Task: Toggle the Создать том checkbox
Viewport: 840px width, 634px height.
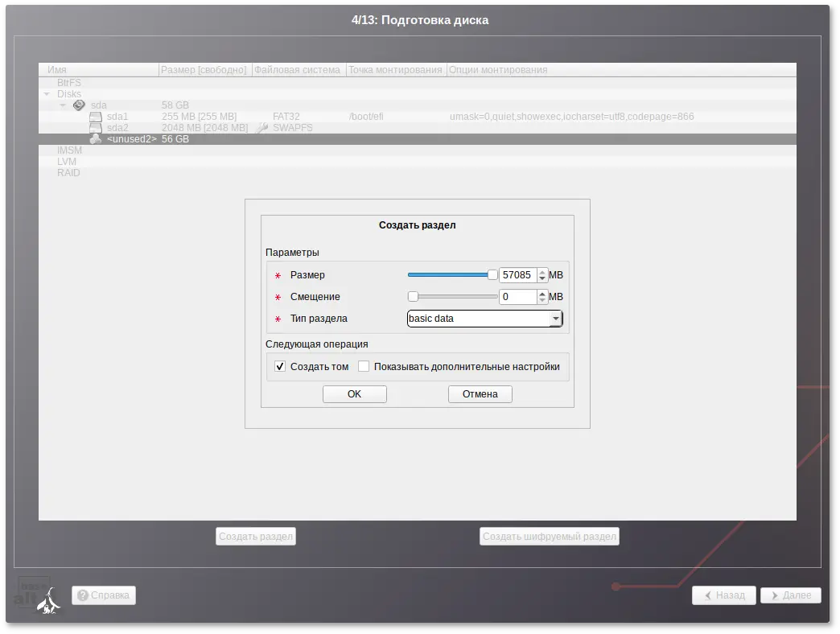Action: click(280, 366)
